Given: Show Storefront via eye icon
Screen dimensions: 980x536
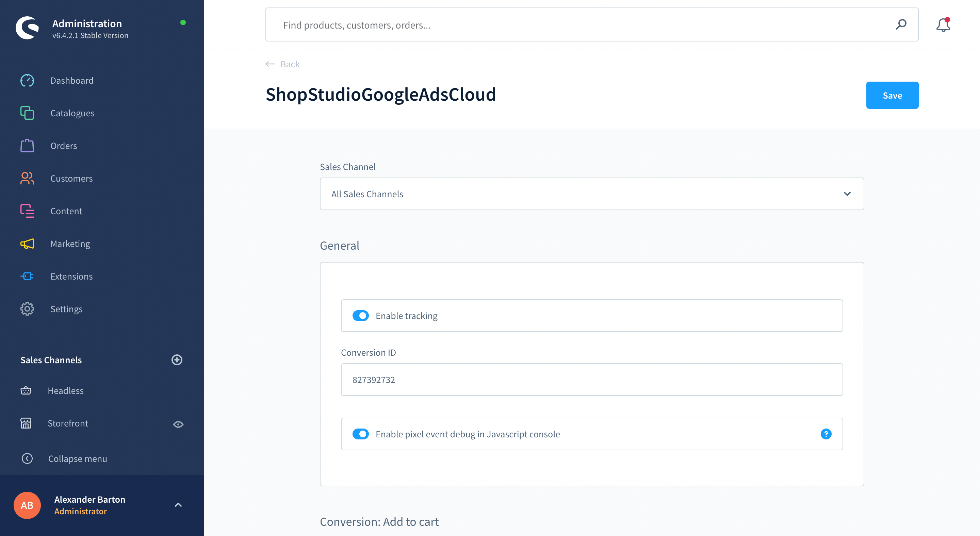Looking at the screenshot, I should click(x=178, y=424).
